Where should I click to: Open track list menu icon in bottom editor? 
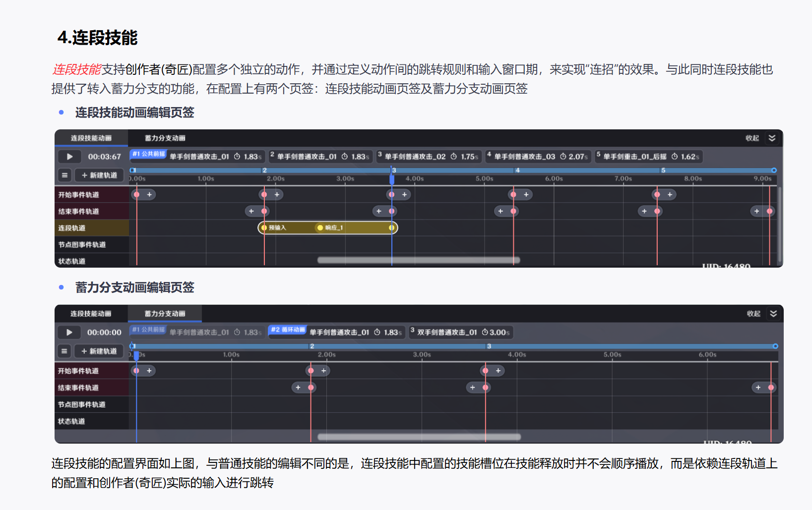click(x=64, y=351)
